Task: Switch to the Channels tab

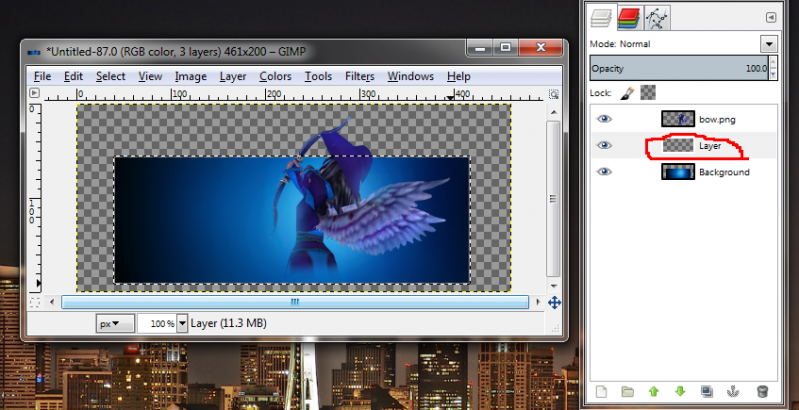Action: (628, 16)
